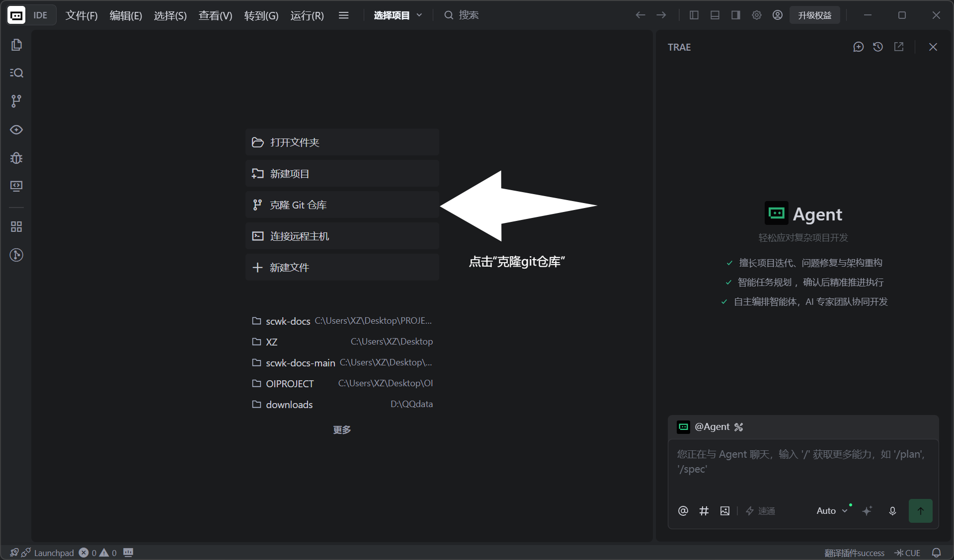Click 升级权益 upgrade button

pos(815,15)
